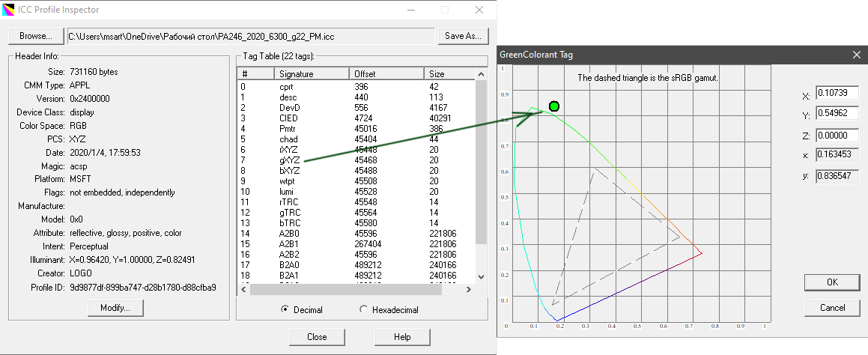
Task: Click the Save As... button
Action: click(x=464, y=36)
